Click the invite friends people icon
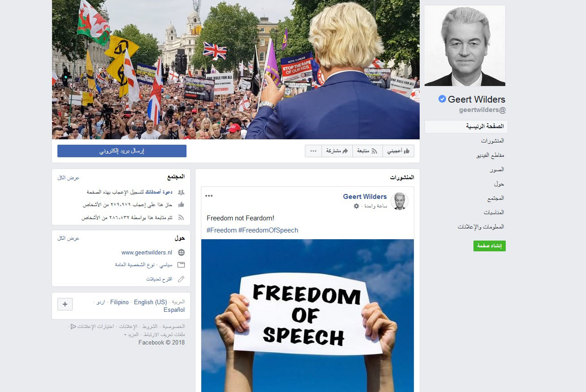This screenshot has height=392, width=586. coord(181,192)
